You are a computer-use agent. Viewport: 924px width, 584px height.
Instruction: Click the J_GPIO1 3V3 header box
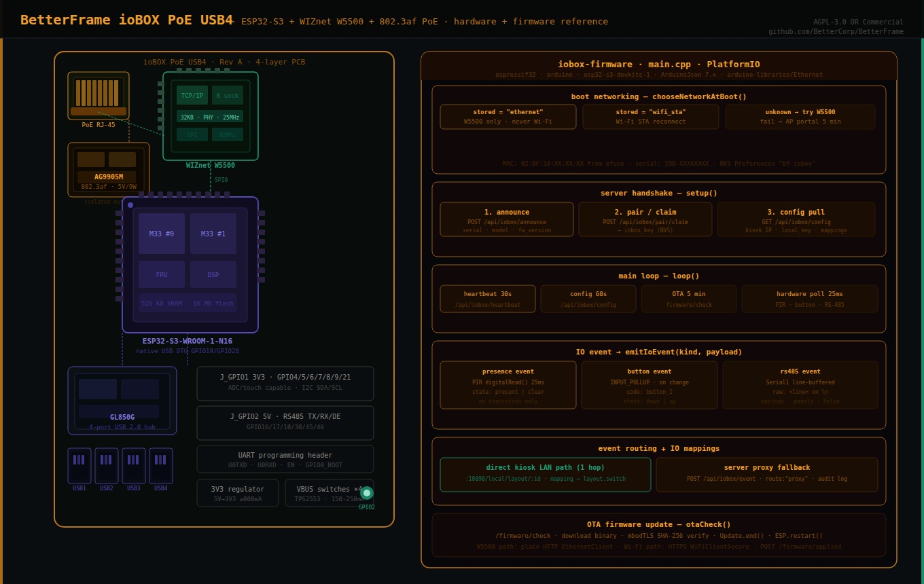(285, 384)
